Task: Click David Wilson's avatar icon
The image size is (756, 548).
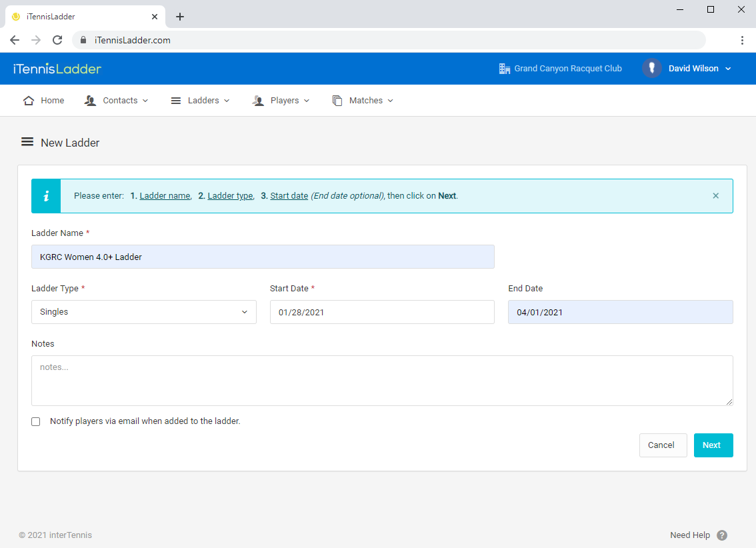Action: [651, 69]
